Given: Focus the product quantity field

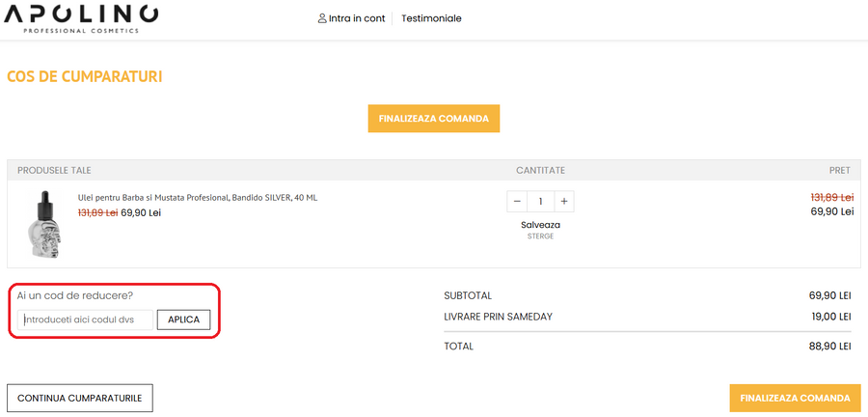Looking at the screenshot, I should coord(541,202).
